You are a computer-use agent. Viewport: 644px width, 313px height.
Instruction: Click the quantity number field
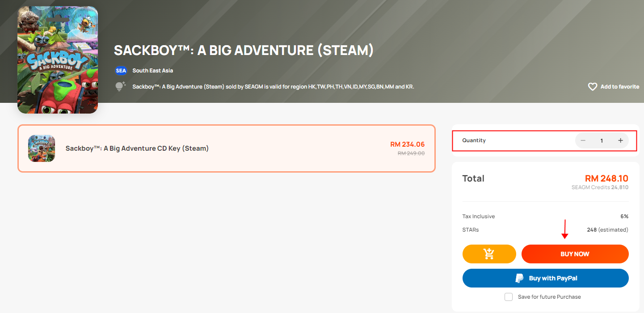[602, 140]
